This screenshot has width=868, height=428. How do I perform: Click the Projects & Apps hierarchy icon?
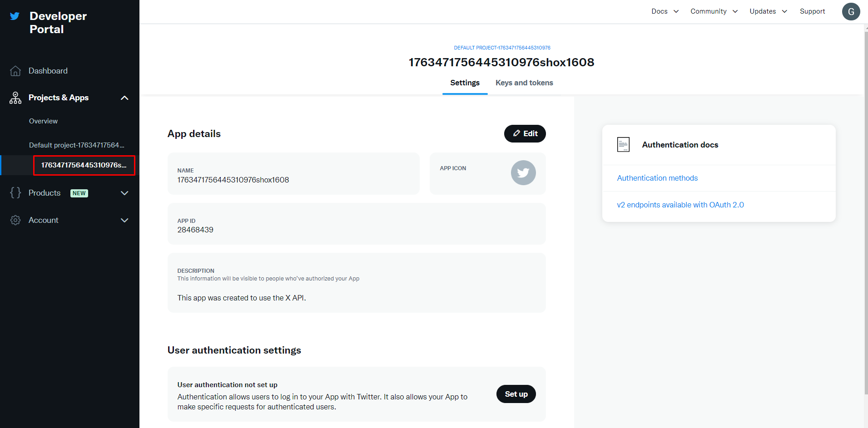click(15, 98)
